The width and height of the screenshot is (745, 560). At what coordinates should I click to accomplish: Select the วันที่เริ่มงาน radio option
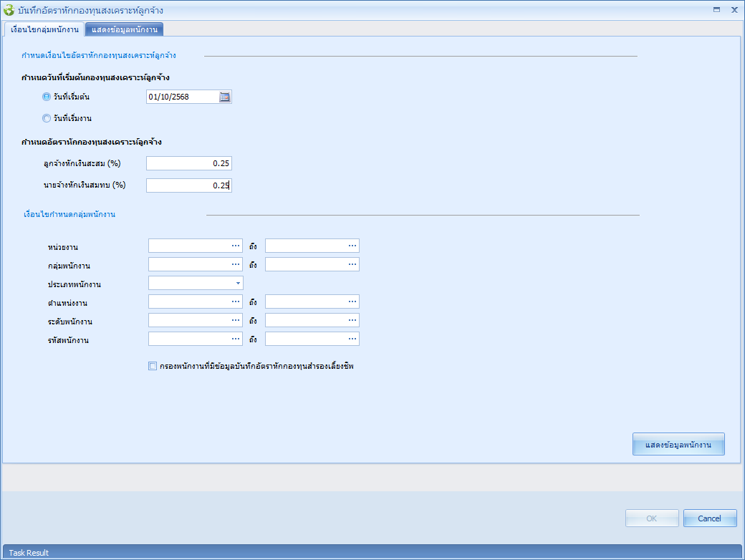[47, 118]
